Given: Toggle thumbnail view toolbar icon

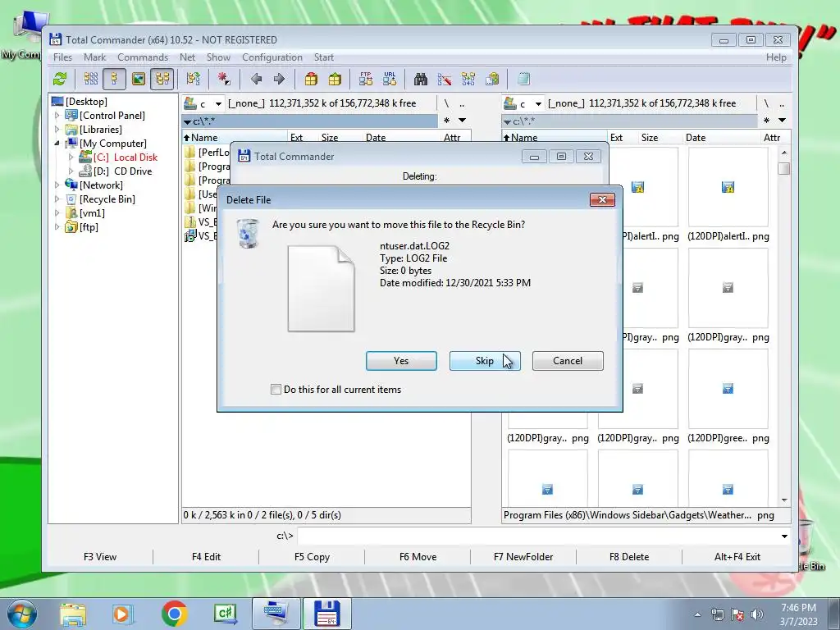Looking at the screenshot, I should (138, 80).
